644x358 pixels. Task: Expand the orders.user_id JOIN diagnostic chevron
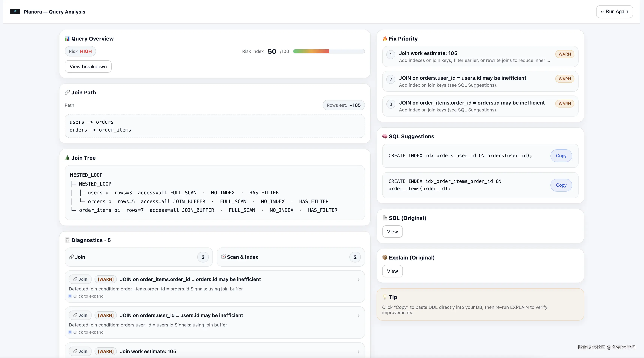(359, 316)
